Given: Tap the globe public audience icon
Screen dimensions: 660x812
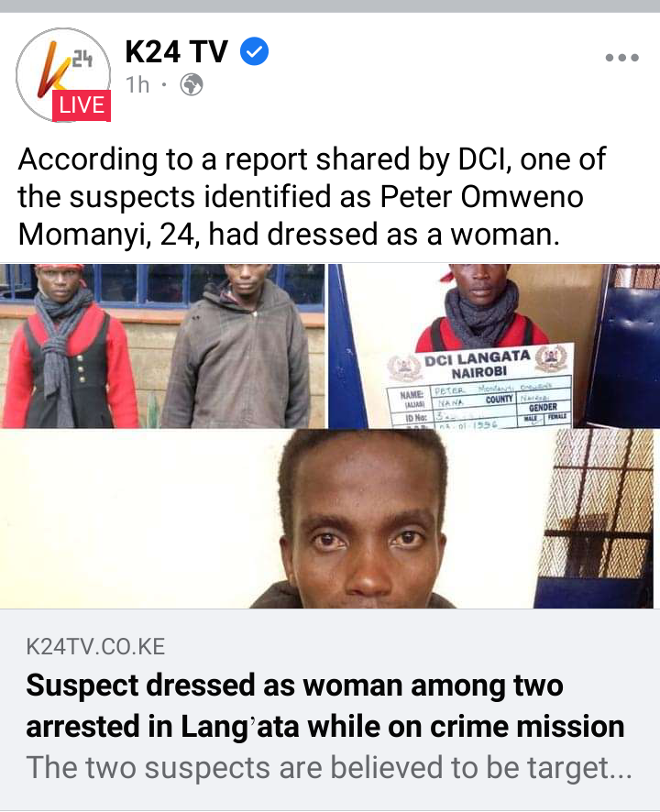Looking at the screenshot, I should pyautogui.click(x=192, y=85).
